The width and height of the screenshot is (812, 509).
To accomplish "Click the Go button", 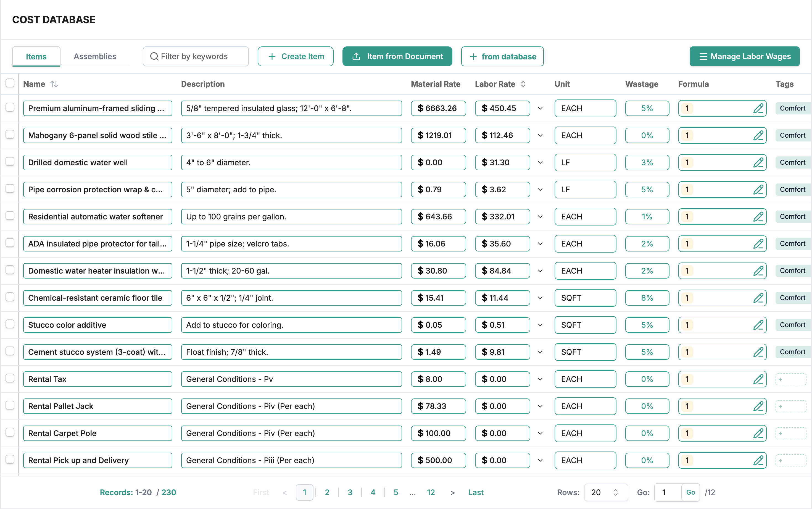I will [x=690, y=492].
